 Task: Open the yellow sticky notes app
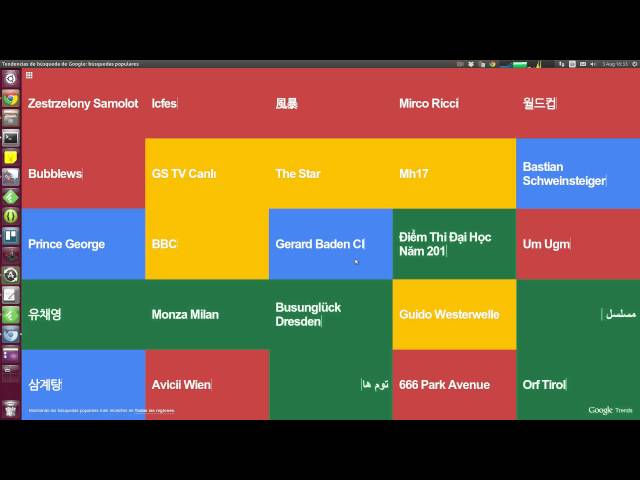pyautogui.click(x=11, y=157)
